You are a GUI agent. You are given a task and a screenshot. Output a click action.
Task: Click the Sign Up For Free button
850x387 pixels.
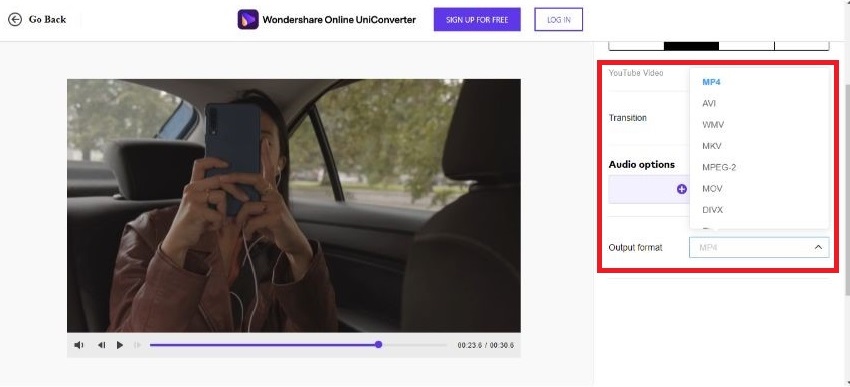477,20
